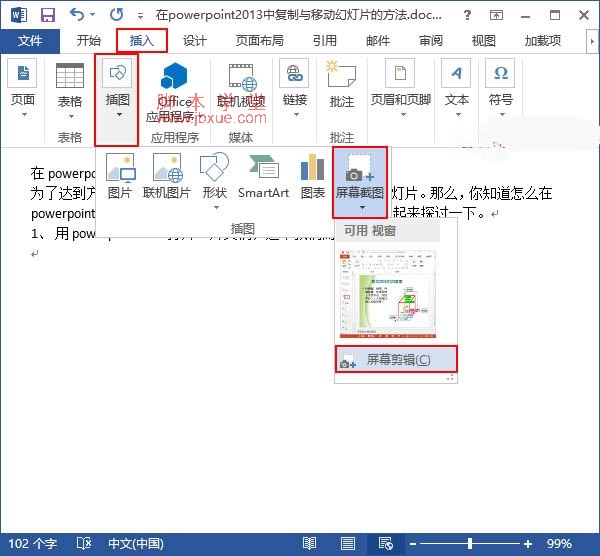This screenshot has height=556, width=600.
Task: Open zoom dialog via 99% level
Action: 559,543
